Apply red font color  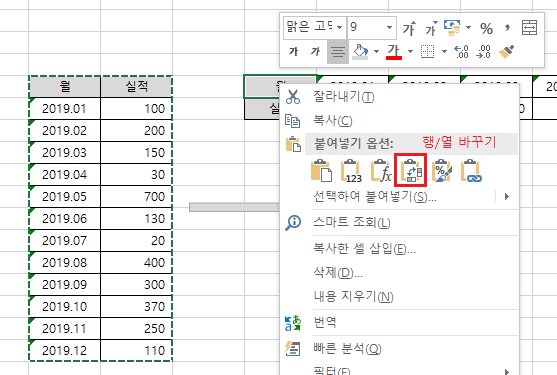pyautogui.click(x=394, y=52)
